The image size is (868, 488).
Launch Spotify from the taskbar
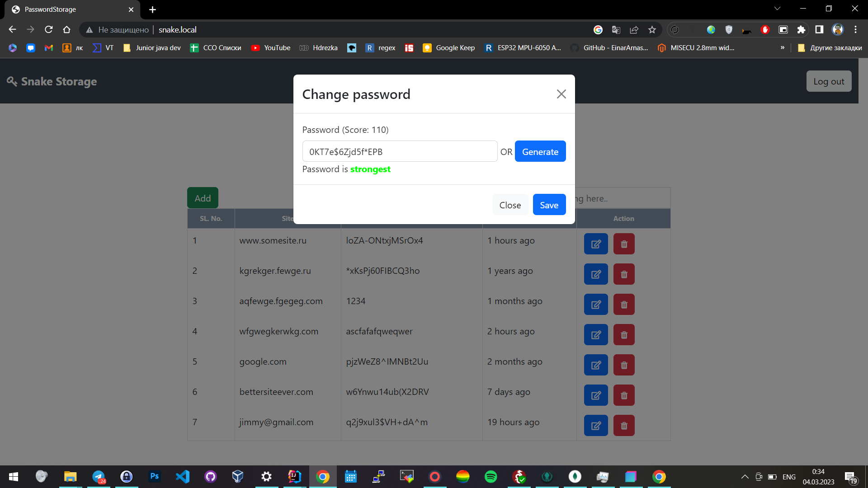491,477
